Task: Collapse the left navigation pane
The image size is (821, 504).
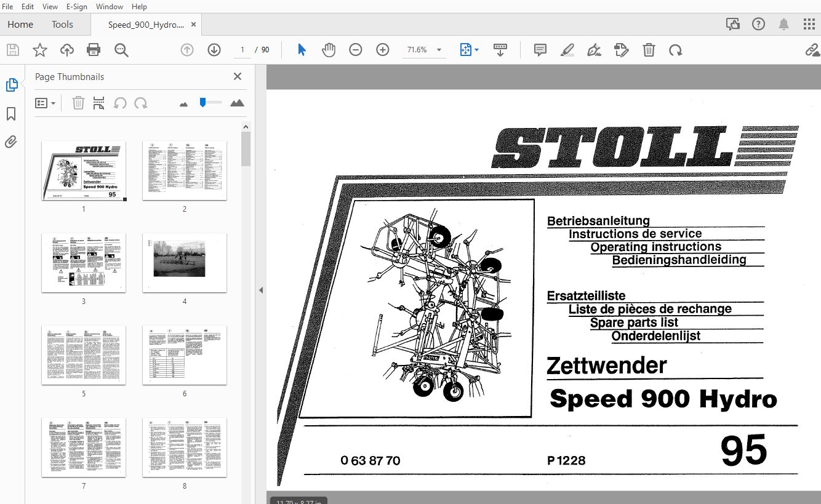Action: pos(260,290)
